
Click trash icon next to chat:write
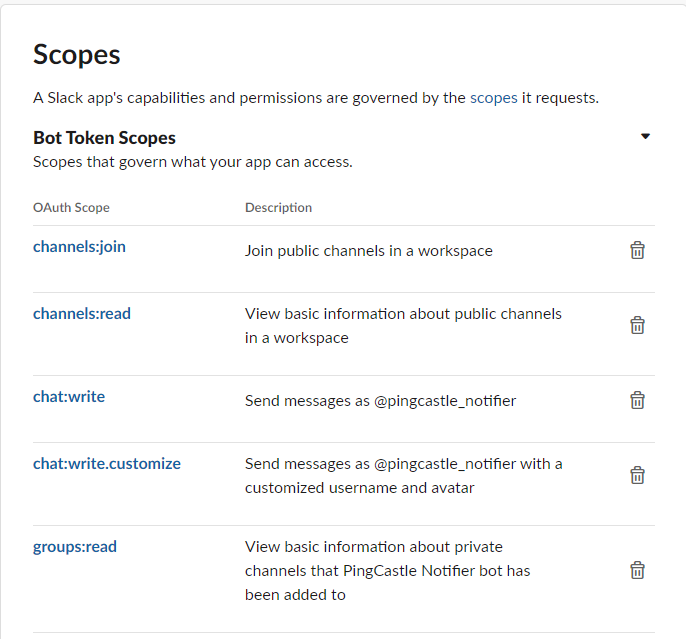pyautogui.click(x=637, y=400)
